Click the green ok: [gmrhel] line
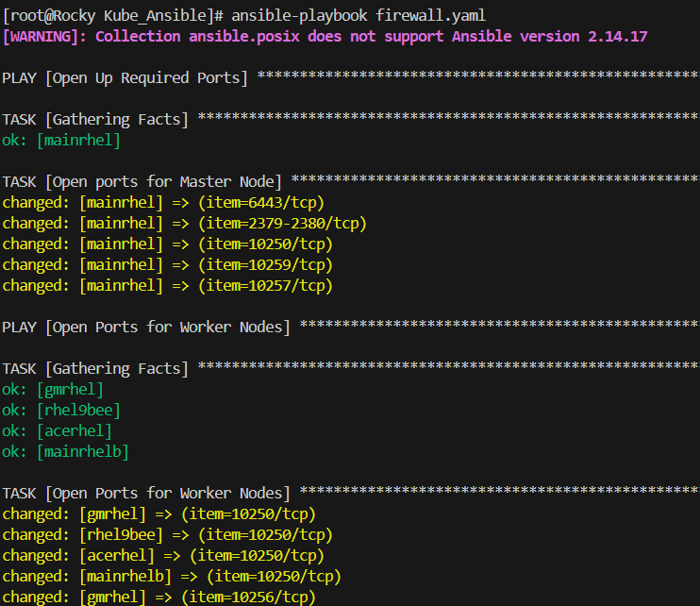The height and width of the screenshot is (606, 700). coord(53,389)
